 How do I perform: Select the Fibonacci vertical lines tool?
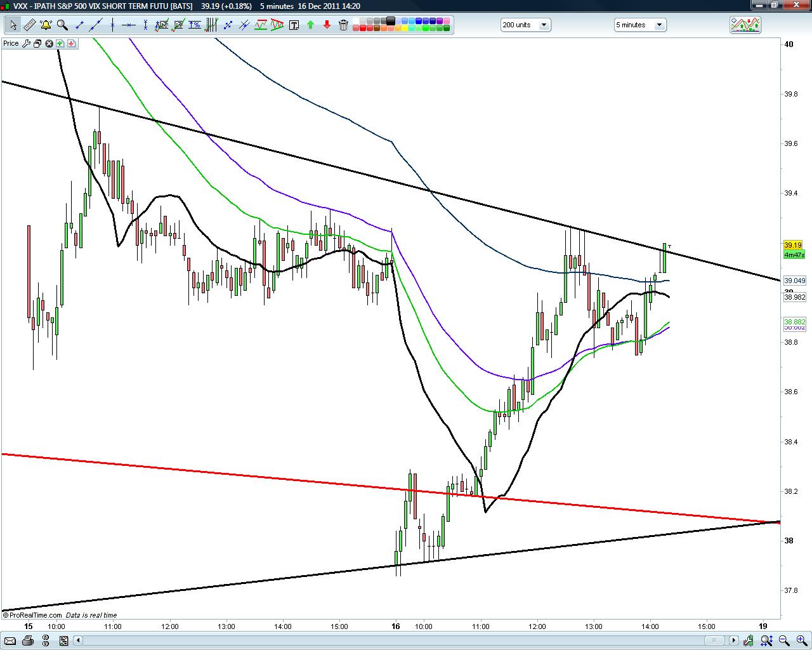click(x=211, y=25)
